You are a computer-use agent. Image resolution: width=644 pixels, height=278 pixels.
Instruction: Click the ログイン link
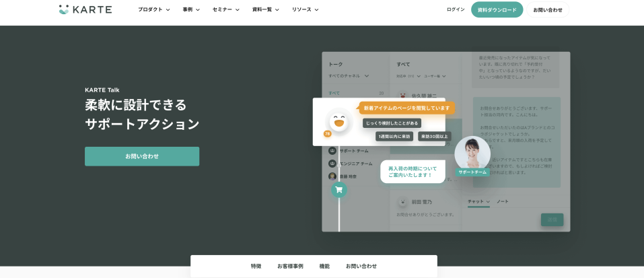pyautogui.click(x=456, y=9)
